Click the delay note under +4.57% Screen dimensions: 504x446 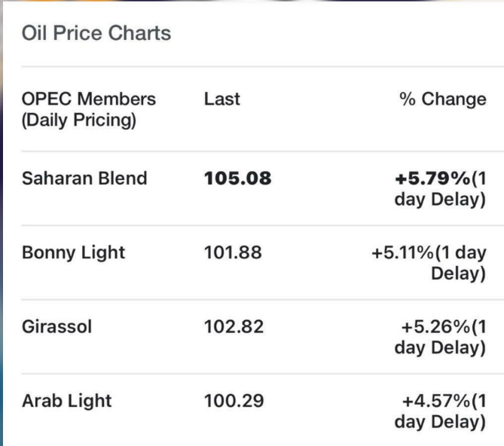pyautogui.click(x=439, y=423)
